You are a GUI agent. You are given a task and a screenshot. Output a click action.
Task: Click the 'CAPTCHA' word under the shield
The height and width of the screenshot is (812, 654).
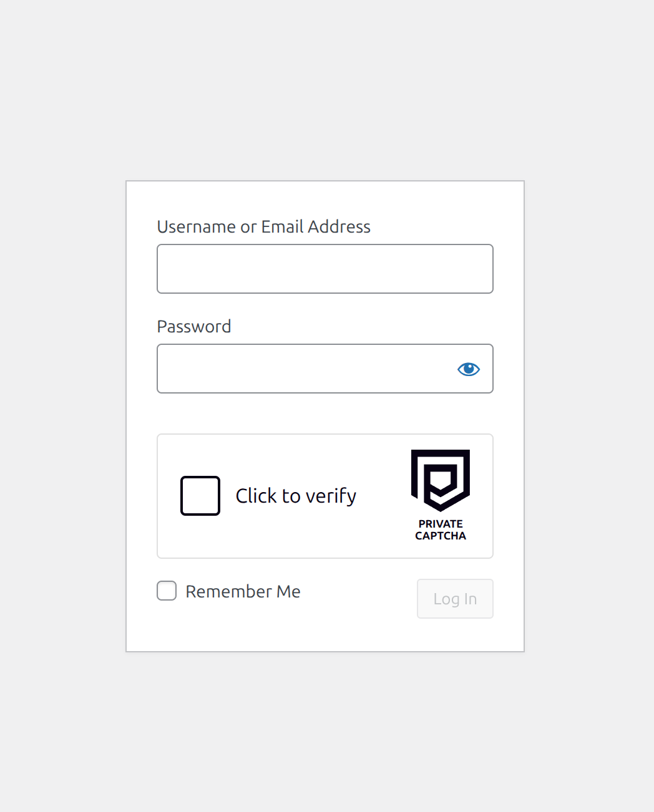441,536
